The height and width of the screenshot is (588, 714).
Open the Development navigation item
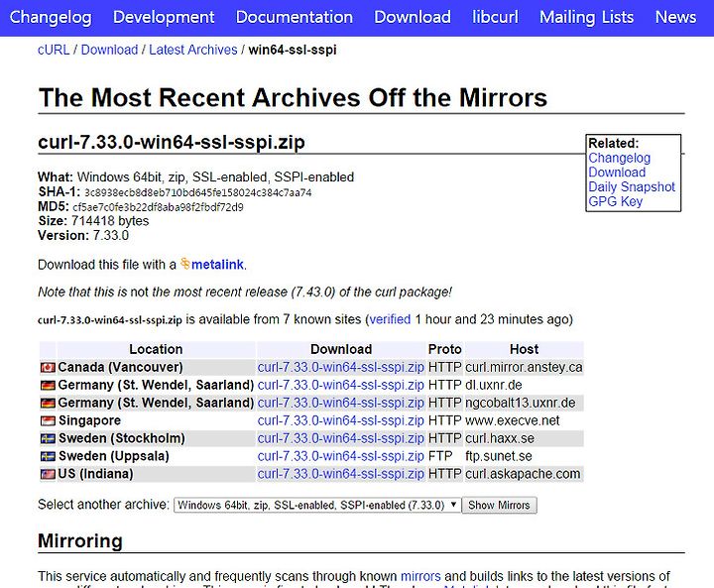pyautogui.click(x=164, y=17)
